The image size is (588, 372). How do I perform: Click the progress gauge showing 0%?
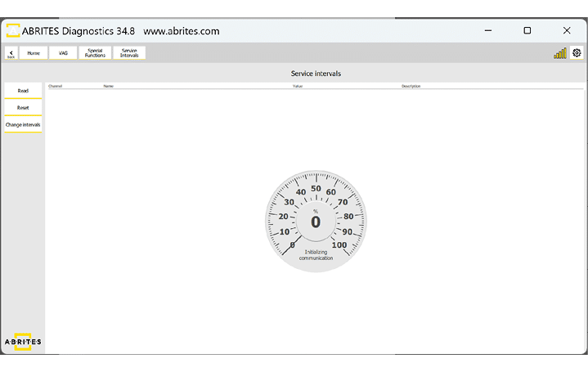pyautogui.click(x=316, y=221)
